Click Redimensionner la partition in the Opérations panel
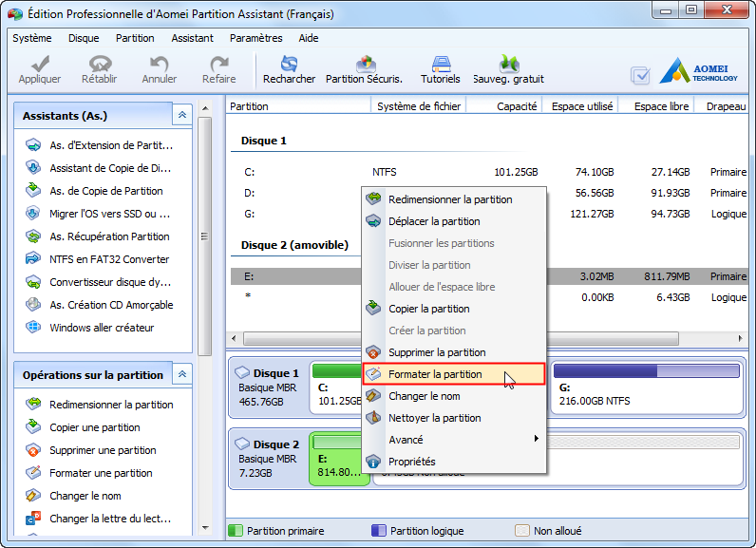Screen dimensions: 756x548 click(x=100, y=405)
